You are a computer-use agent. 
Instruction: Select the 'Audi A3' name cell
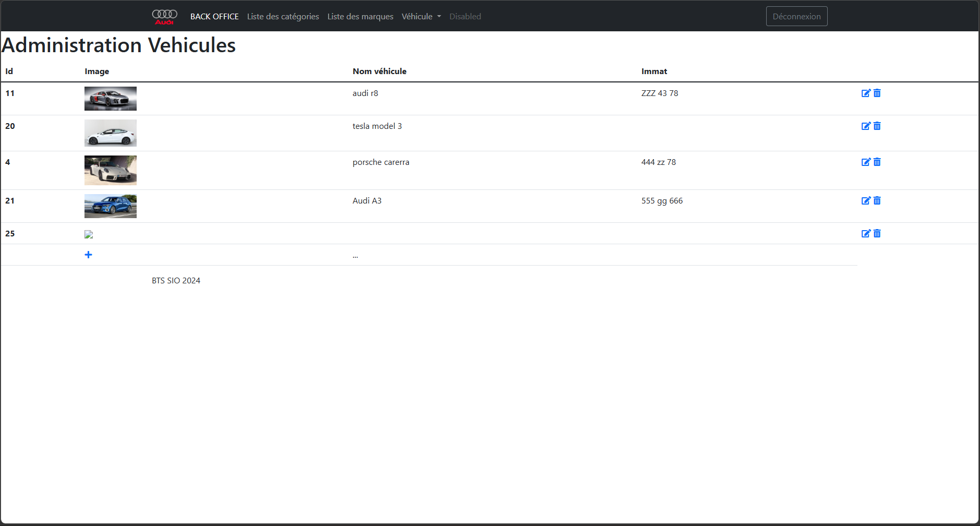pyautogui.click(x=367, y=201)
